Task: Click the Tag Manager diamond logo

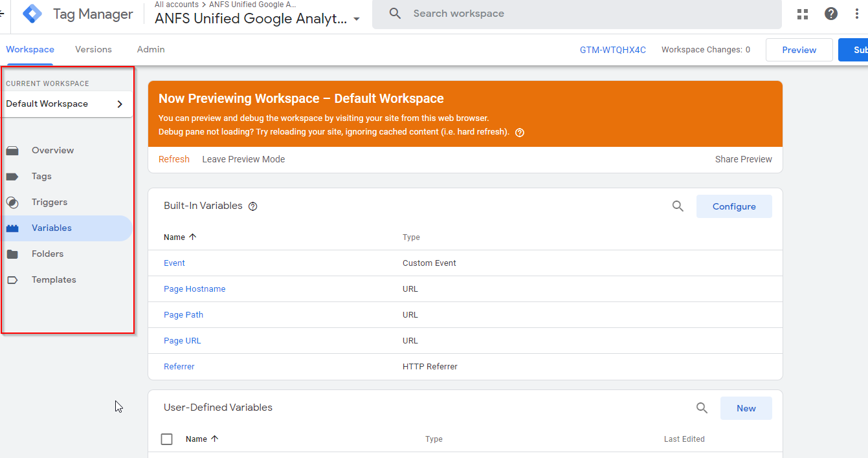Action: [x=32, y=13]
